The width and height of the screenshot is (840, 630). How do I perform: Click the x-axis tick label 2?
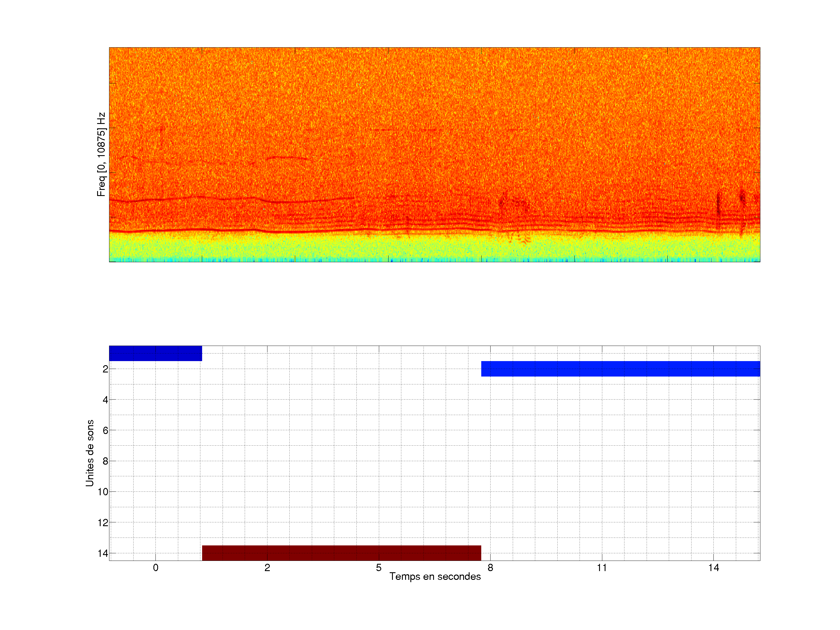267,568
